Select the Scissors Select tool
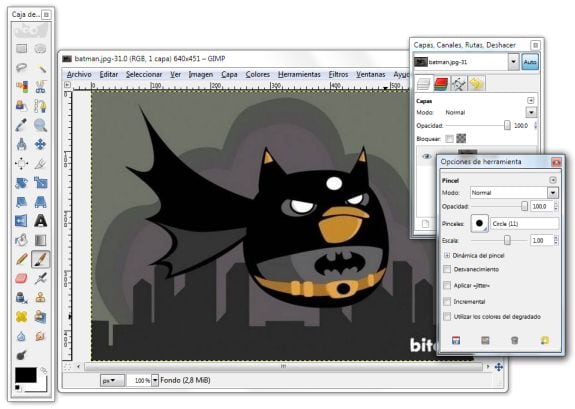575x409 pixels. click(x=40, y=87)
